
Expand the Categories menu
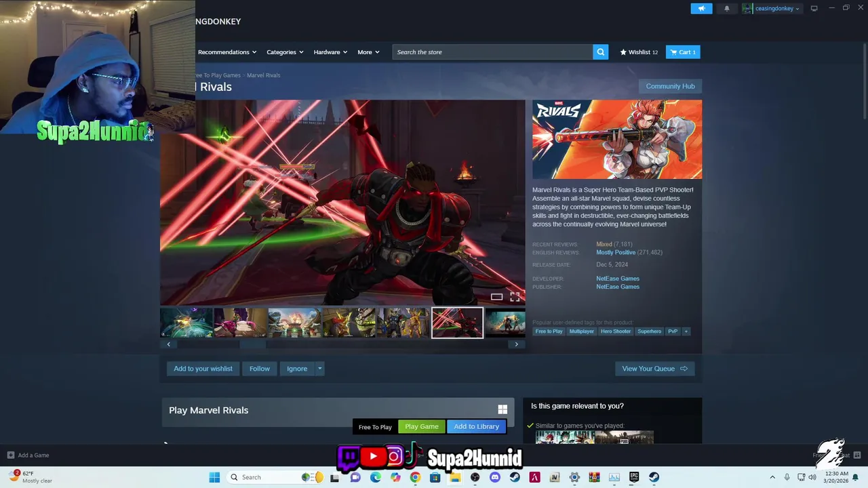click(285, 52)
